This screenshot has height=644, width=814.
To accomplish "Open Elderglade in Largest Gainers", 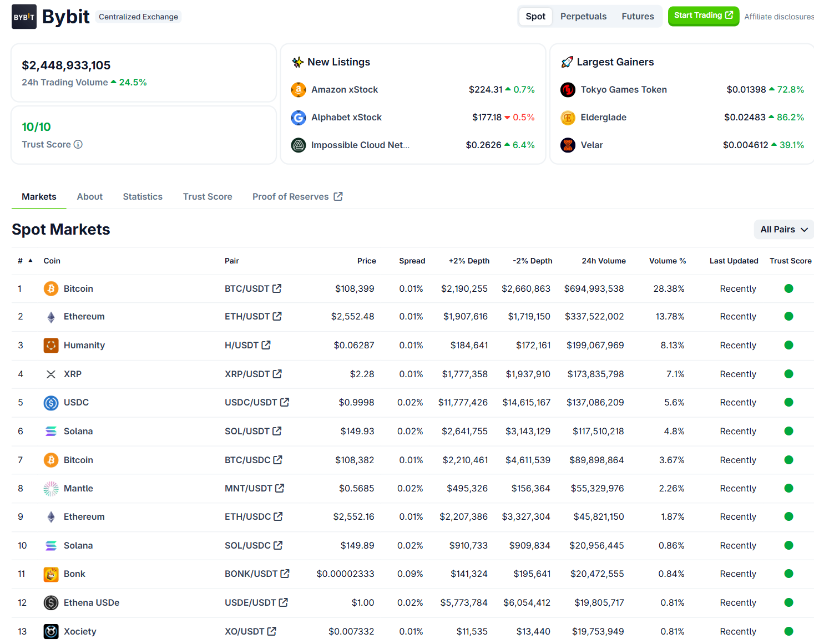I will pos(603,117).
